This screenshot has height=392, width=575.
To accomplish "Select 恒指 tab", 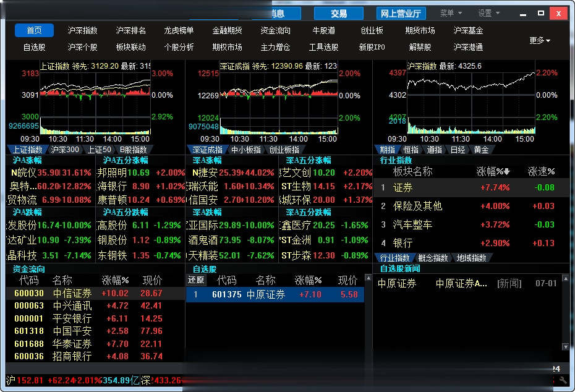I will 411,150.
